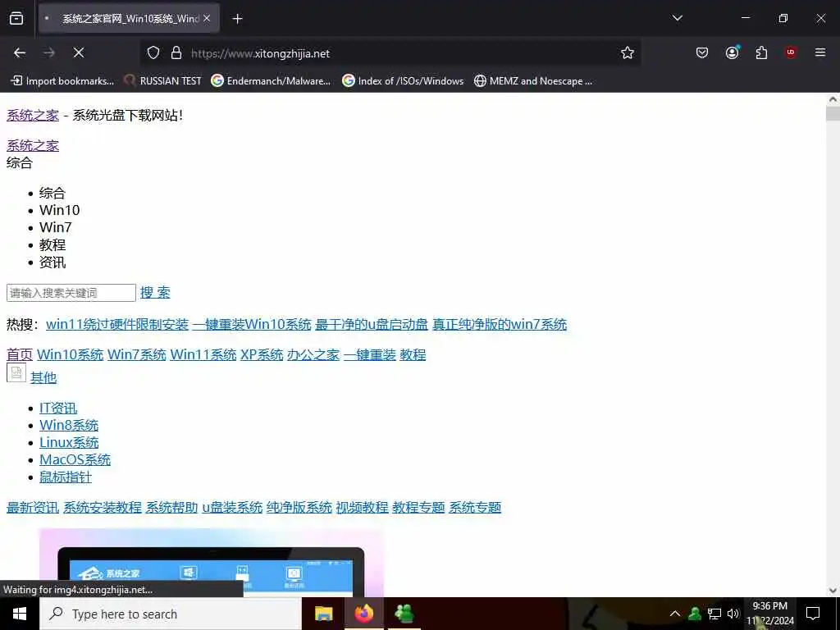
Task: Select 教程 in the category list
Action: pos(52,244)
